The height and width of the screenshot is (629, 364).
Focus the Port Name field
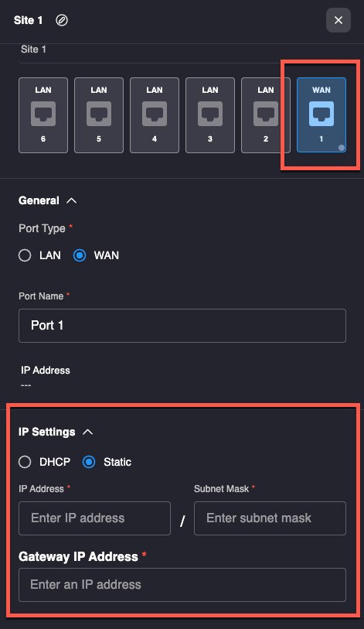point(182,326)
